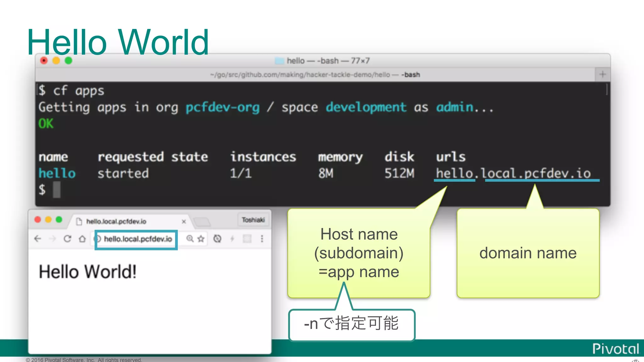The image size is (644, 362).
Task: Click the browser forward arrow
Action: click(x=53, y=239)
